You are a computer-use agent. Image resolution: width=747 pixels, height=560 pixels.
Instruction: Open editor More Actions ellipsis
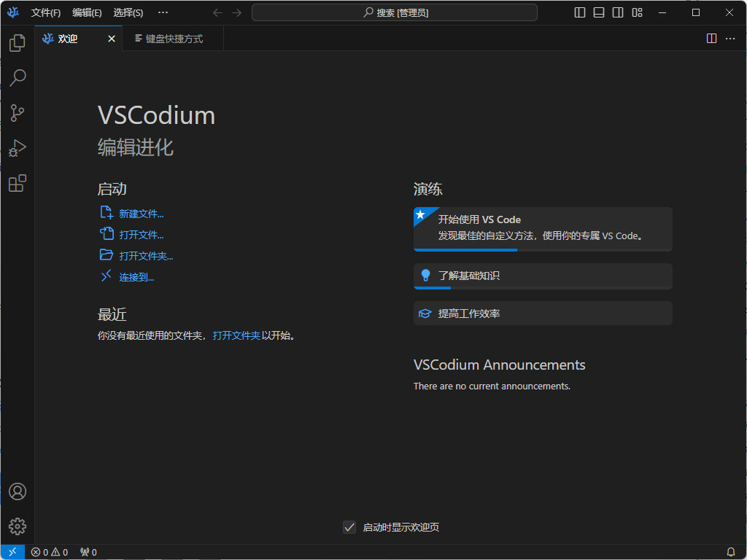(x=729, y=39)
